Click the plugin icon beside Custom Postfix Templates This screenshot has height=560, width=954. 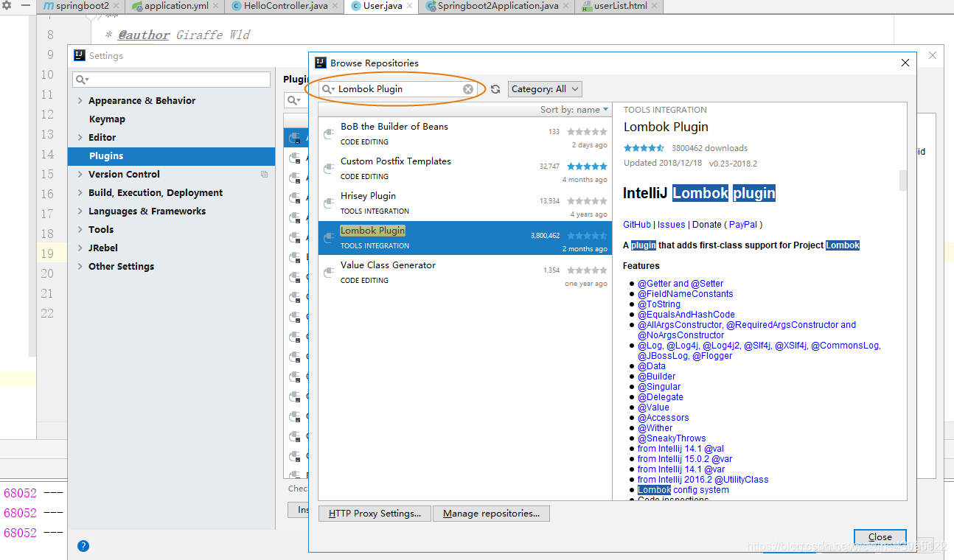pyautogui.click(x=329, y=169)
